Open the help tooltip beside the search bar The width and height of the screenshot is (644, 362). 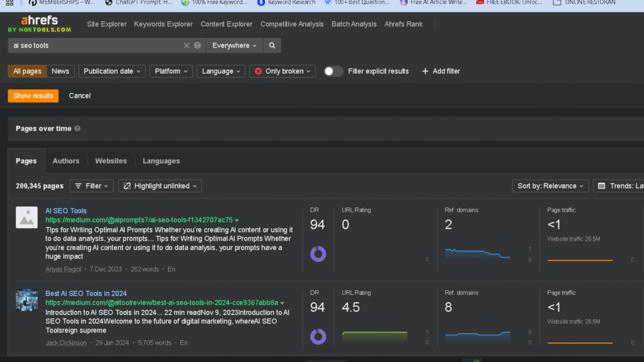coord(197,45)
